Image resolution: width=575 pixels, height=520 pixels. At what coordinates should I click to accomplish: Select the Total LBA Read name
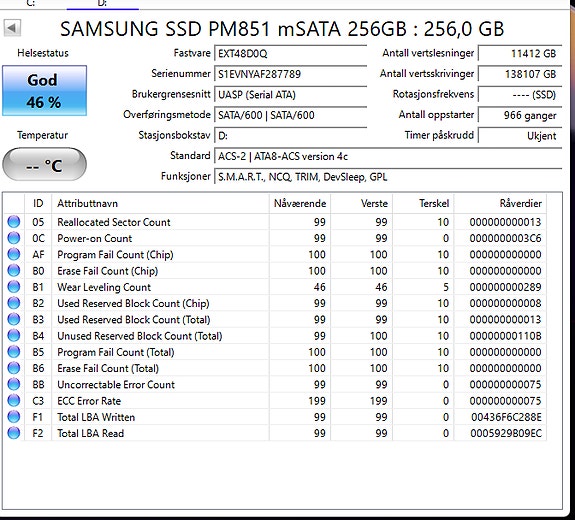91,433
